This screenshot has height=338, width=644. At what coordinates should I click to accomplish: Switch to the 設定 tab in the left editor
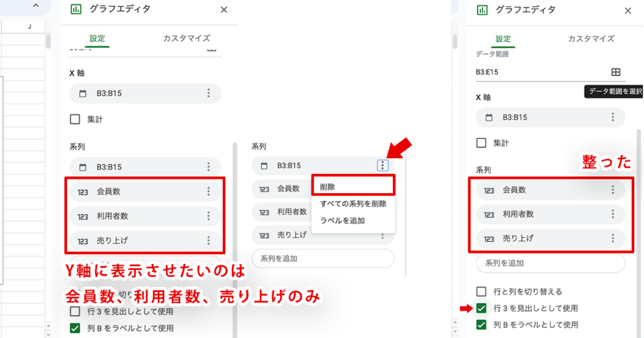point(97,38)
